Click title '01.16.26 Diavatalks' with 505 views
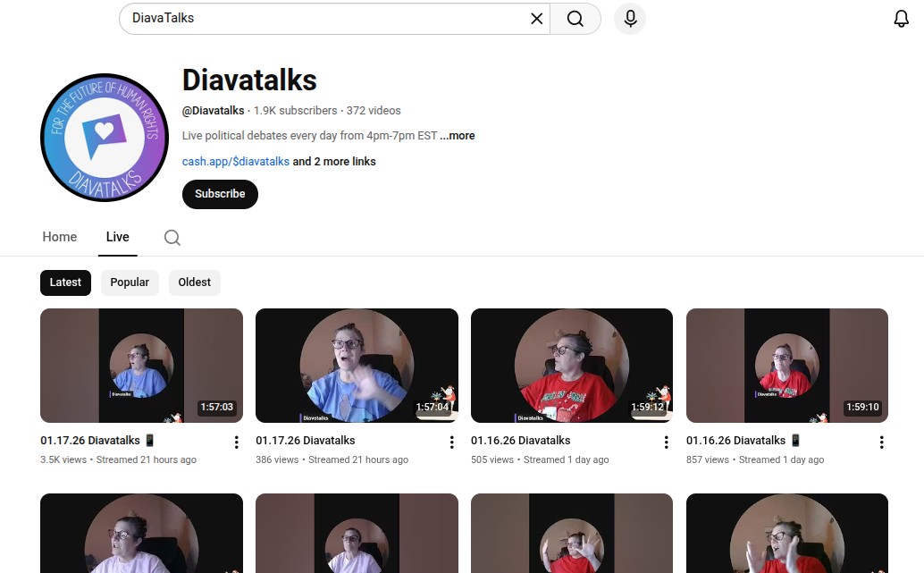 pos(520,441)
